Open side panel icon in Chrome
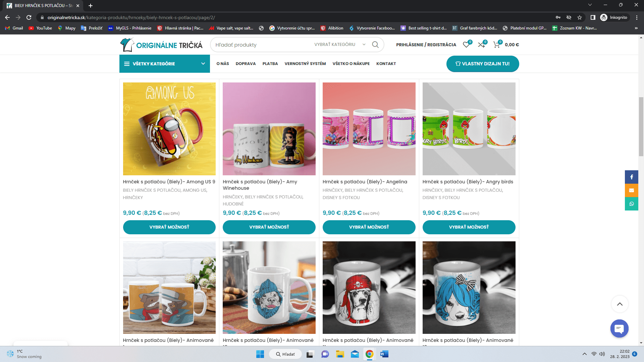Screen dimensions: 644x362 coord(593,17)
